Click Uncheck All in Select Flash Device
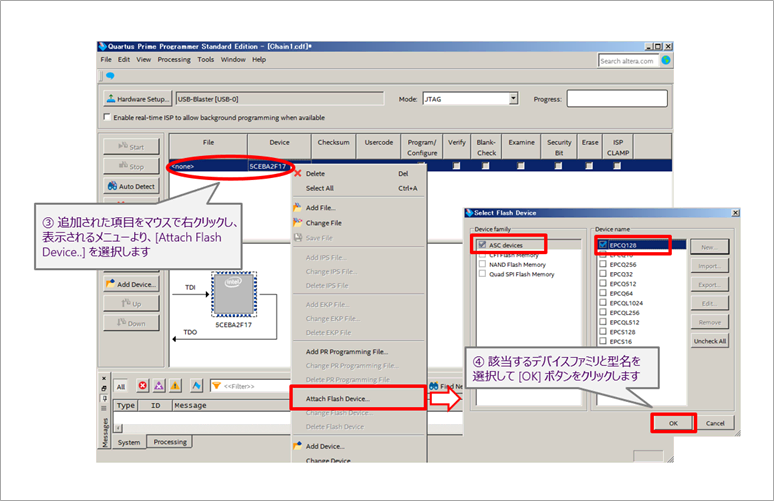This screenshot has height=501, width=774. [710, 341]
